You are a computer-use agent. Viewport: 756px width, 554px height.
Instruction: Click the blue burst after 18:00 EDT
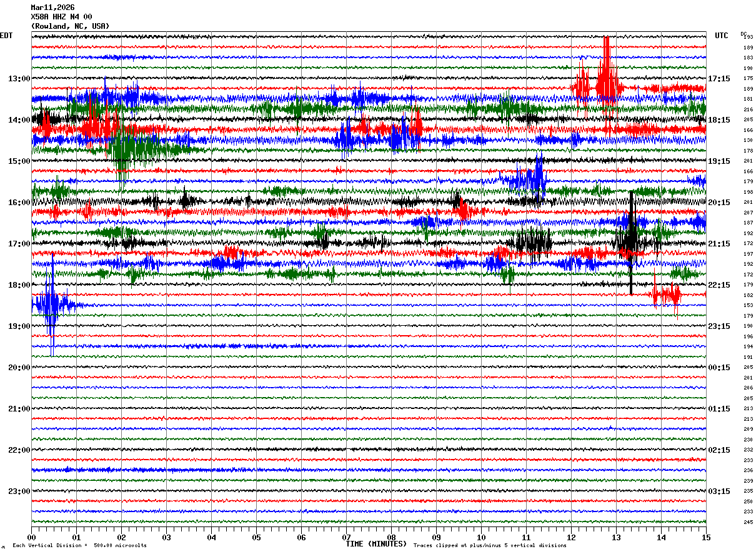(x=50, y=305)
